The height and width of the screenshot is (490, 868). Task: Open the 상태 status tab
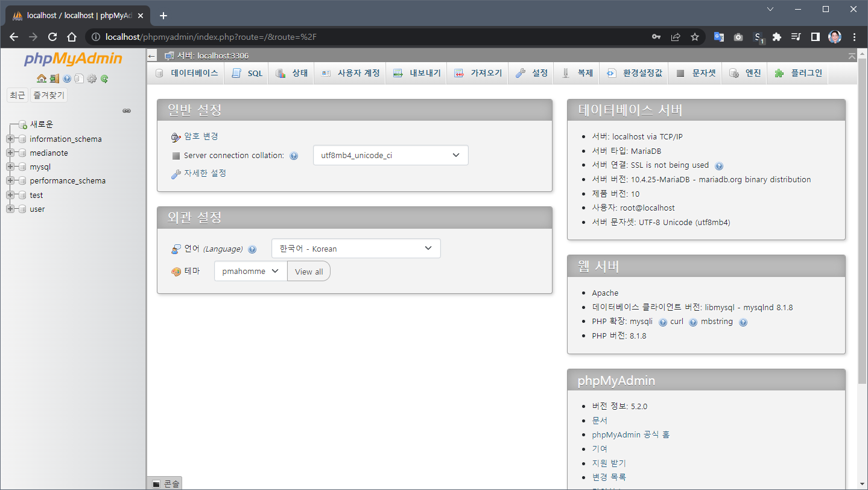point(291,73)
